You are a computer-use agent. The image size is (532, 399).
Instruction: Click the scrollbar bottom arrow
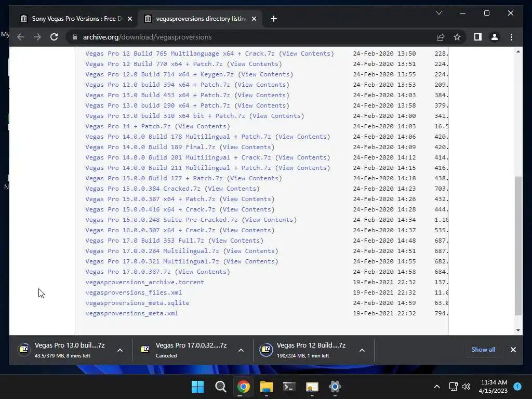click(x=518, y=330)
